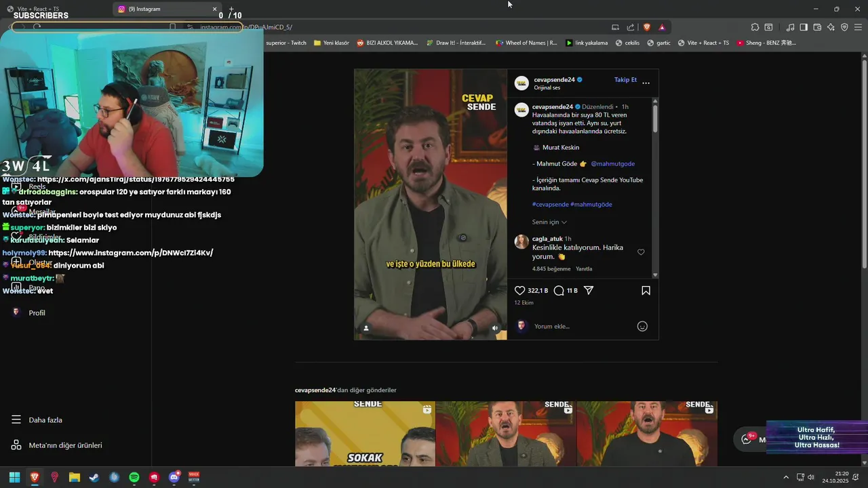
Task: Open Spotify from the taskbar
Action: pyautogui.click(x=134, y=477)
